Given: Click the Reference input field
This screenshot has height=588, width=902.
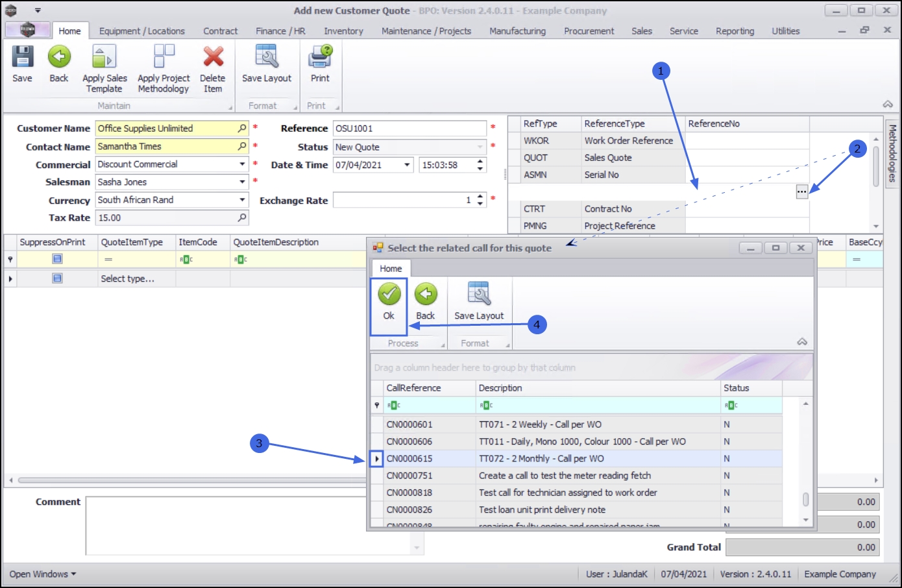Looking at the screenshot, I should pyautogui.click(x=409, y=129).
